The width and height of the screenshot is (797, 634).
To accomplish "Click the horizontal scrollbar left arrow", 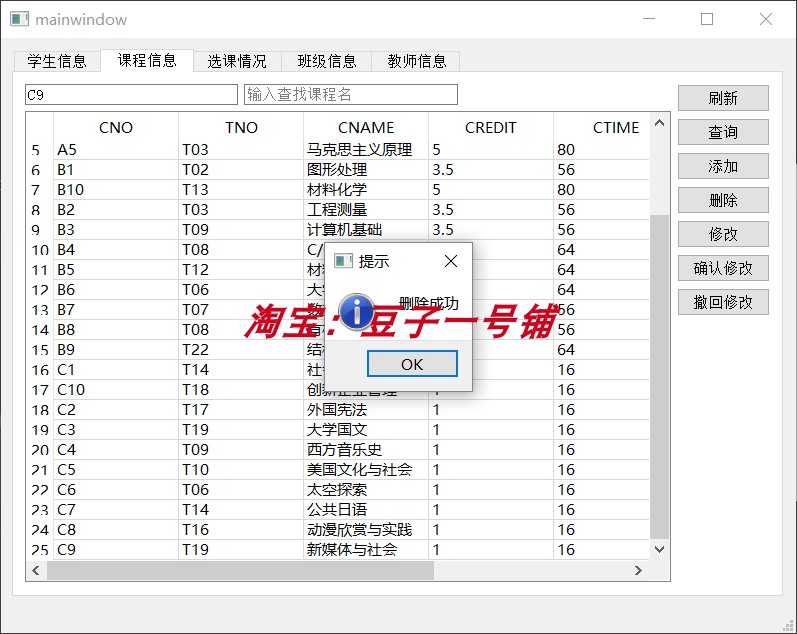I will tap(36, 570).
